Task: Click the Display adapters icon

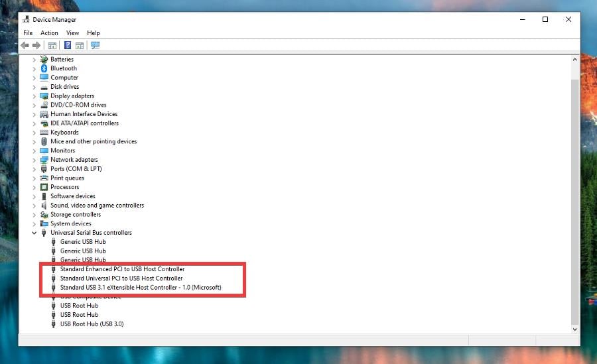Action: click(44, 95)
